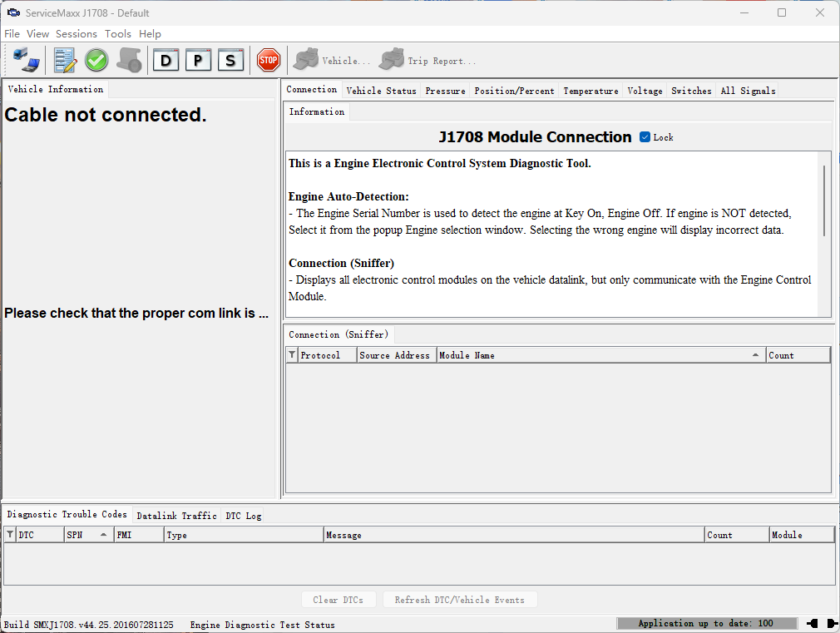Click the information panel vertical scrollbar

[x=824, y=200]
